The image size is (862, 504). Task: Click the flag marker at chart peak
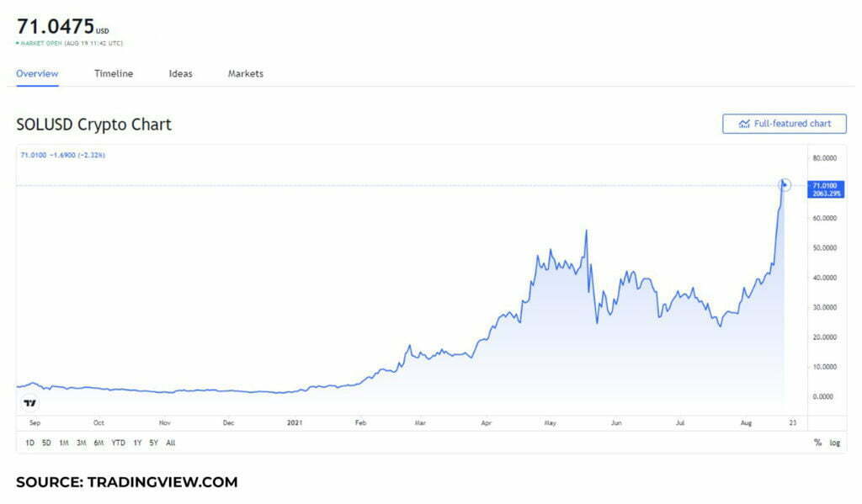point(785,184)
